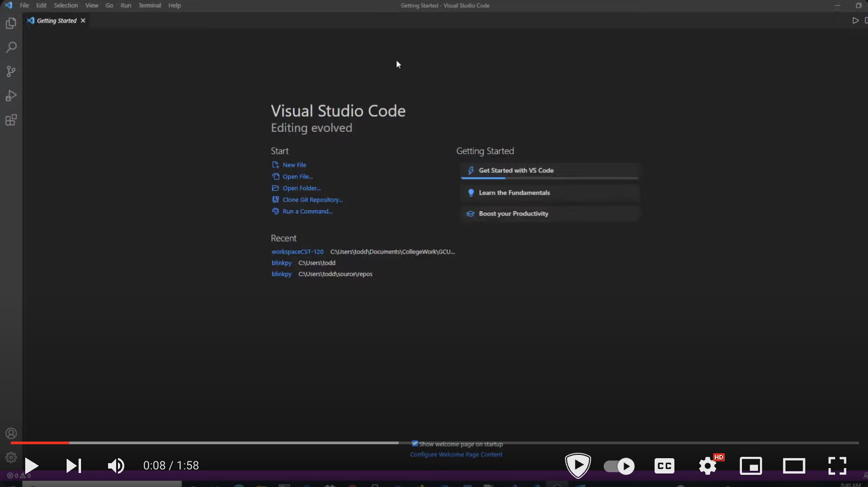
Task: Expand Boost your Productivity section
Action: 513,213
